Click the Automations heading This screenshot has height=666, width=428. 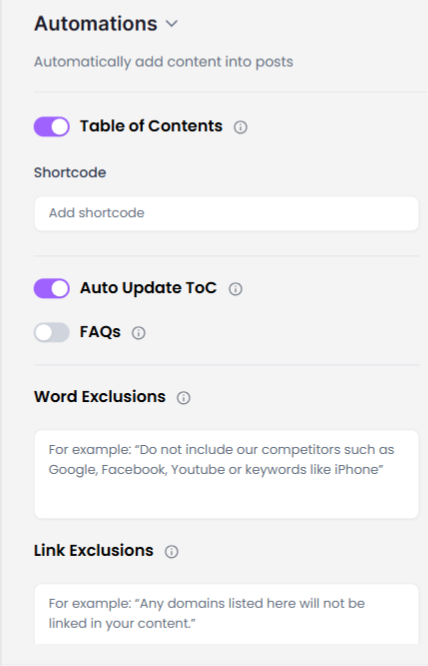(96, 23)
